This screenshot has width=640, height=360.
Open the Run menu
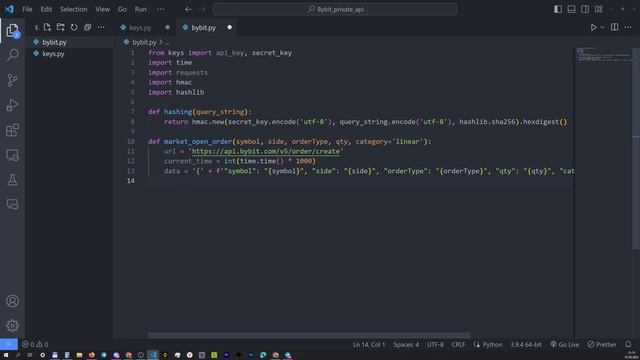pyautogui.click(x=140, y=9)
